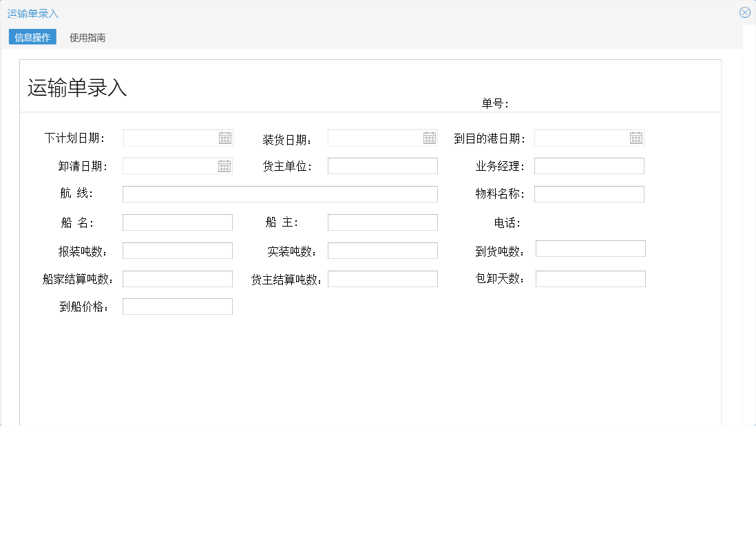The image size is (756, 542).
Task: Click the 报装吨数 input field
Action: pos(177,250)
